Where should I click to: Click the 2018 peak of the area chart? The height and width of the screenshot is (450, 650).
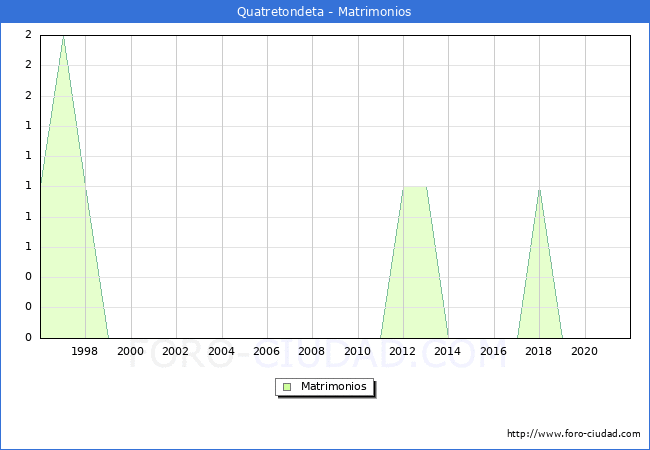pyautogui.click(x=539, y=191)
